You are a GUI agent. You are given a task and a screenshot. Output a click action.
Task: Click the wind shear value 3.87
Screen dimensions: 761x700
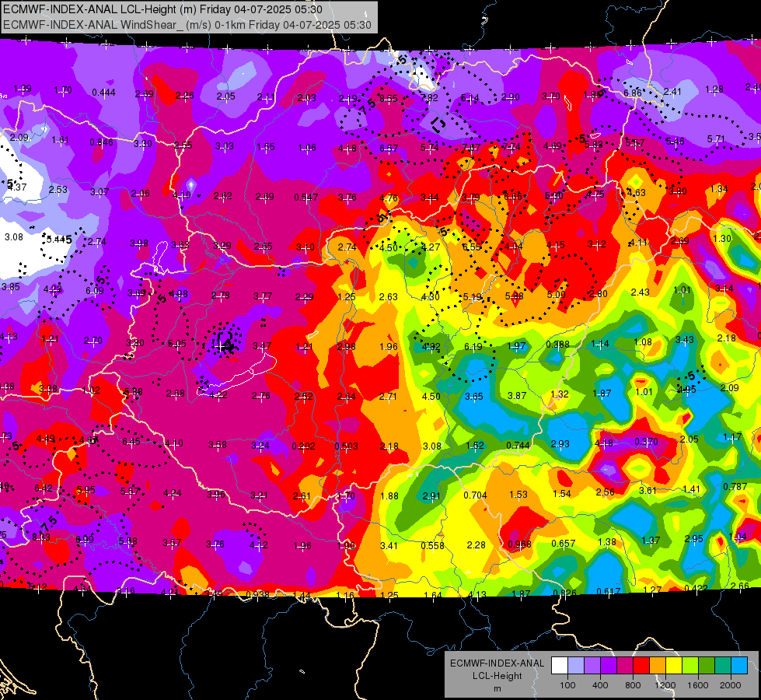pyautogui.click(x=517, y=396)
